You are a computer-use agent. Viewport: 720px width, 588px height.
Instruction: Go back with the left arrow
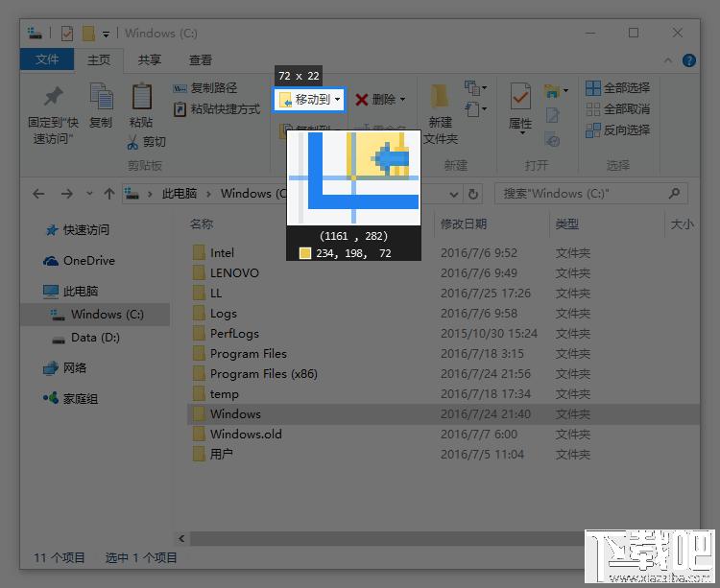38,194
